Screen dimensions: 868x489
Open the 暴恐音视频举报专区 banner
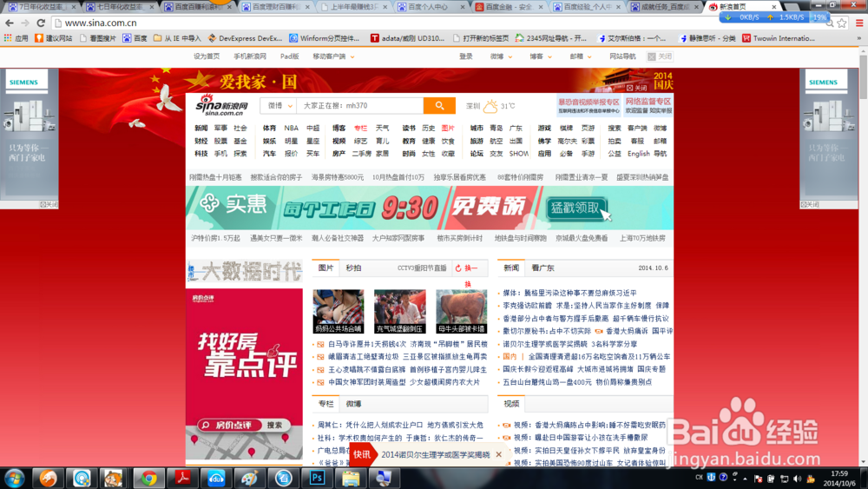pos(589,105)
